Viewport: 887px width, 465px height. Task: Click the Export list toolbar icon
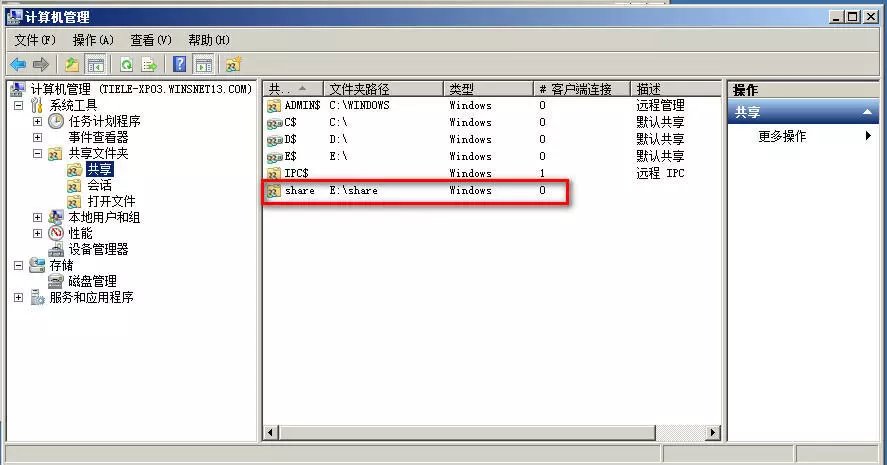(x=149, y=65)
